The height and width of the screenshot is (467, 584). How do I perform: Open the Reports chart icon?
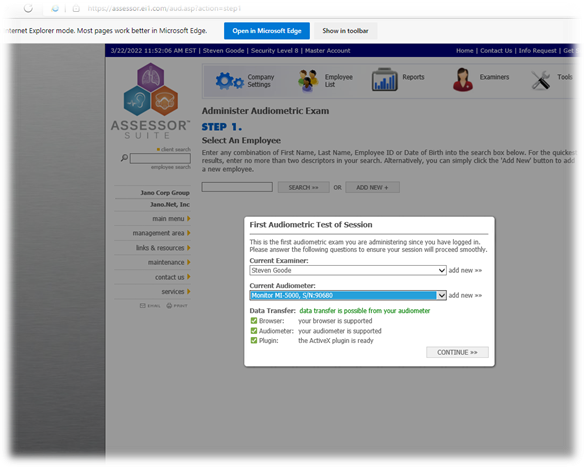tap(384, 79)
